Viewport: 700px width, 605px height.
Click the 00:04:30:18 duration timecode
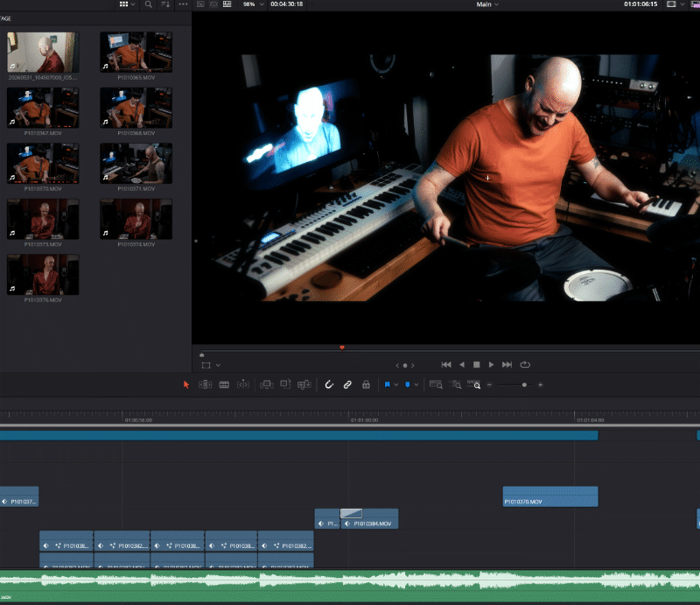pos(287,4)
